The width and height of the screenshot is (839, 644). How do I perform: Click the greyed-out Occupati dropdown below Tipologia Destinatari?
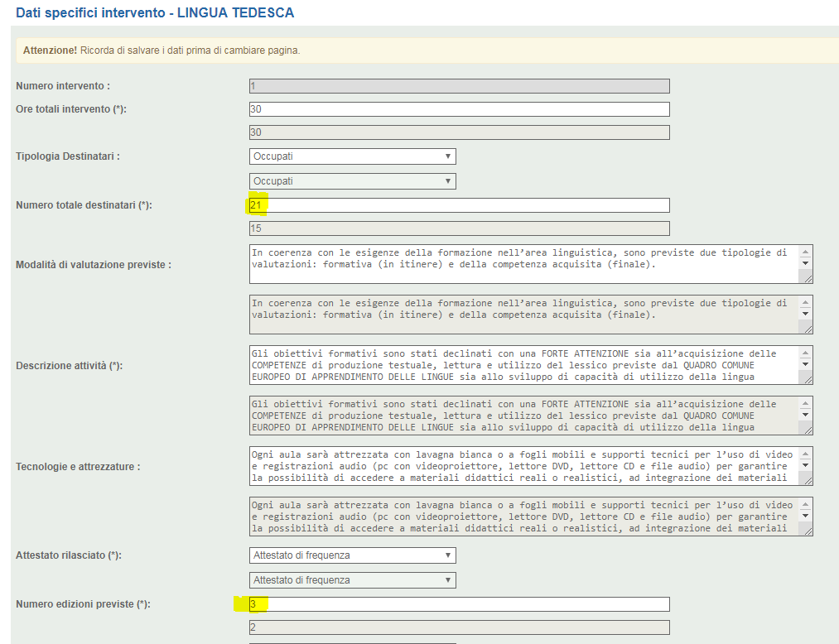tap(352, 181)
